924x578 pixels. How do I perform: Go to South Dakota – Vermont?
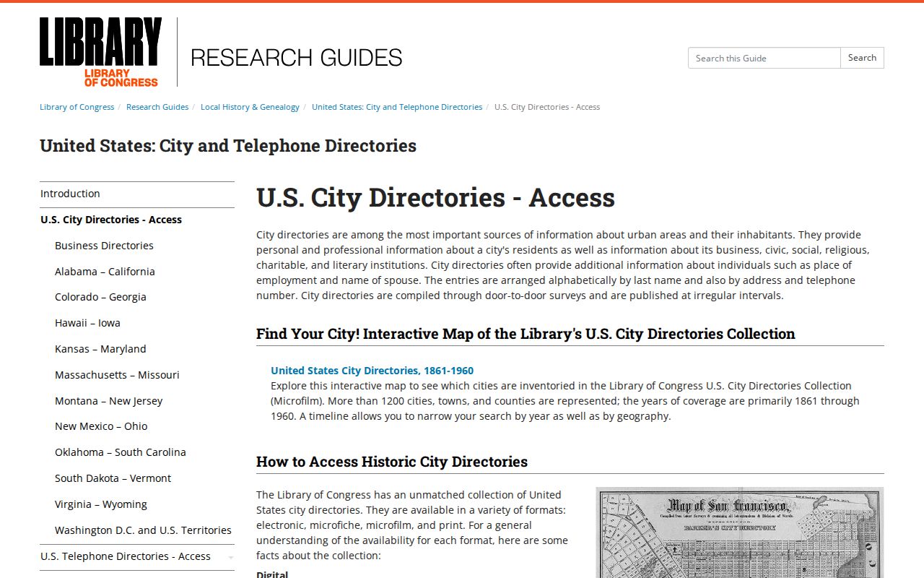pyautogui.click(x=113, y=478)
